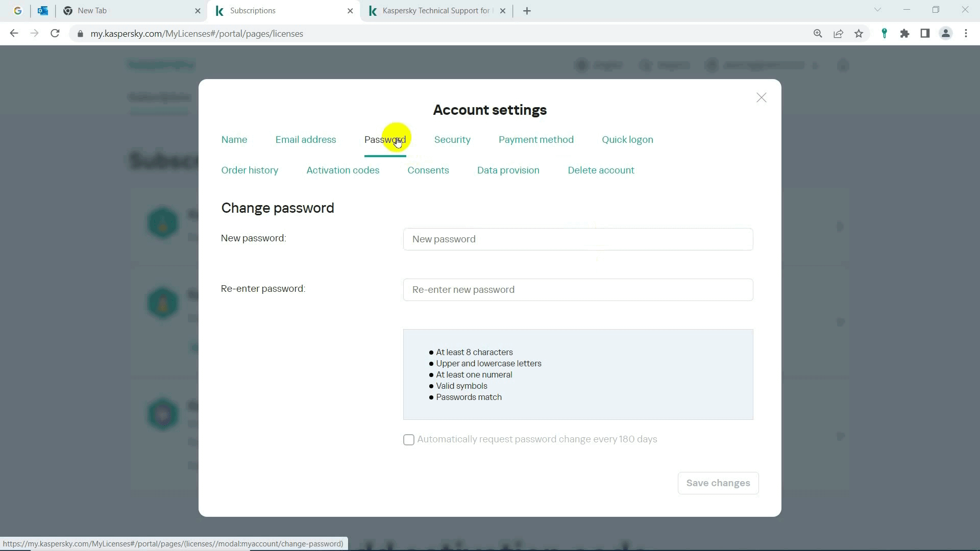Screen dimensions: 980x551
Task: Switch to the Google pinned tab
Action: point(18,11)
